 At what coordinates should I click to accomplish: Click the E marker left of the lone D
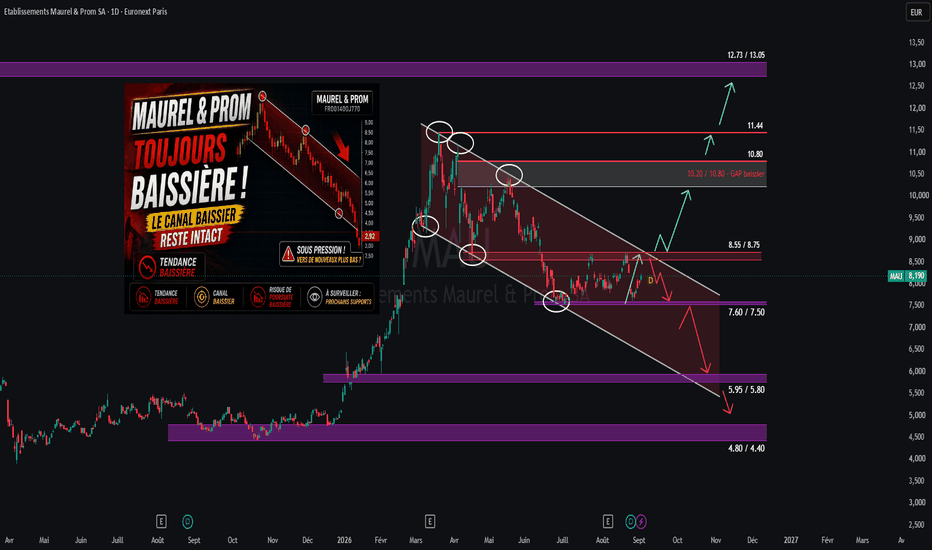pos(160,521)
